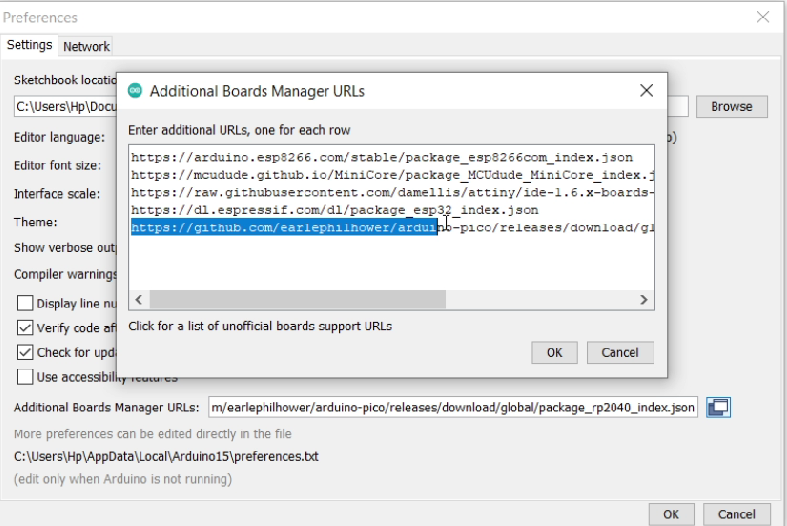Click Cancel in Preferences window

737,514
